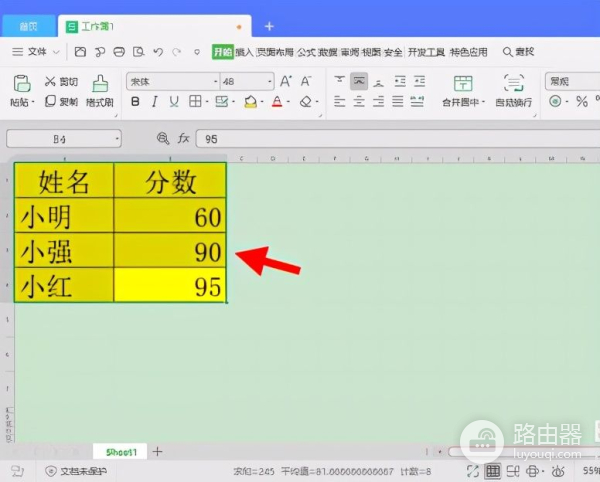
Task: Align text right in the cell
Action: coord(378,101)
